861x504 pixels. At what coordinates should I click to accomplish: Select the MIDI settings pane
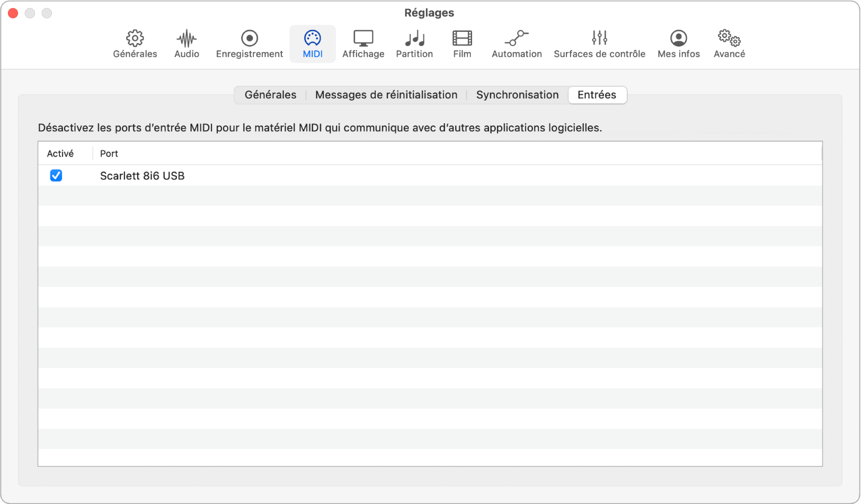point(313,44)
